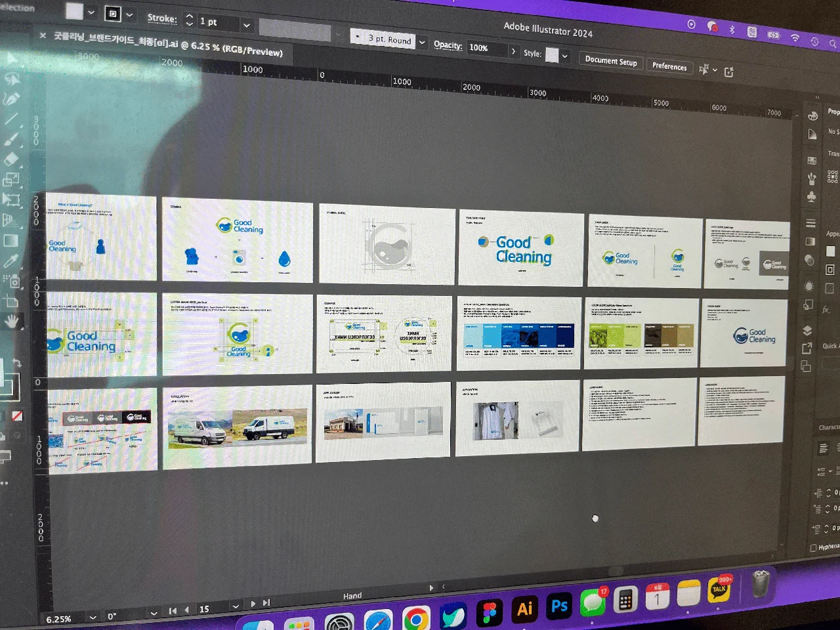
Task: Open the Asset Export panel icon
Action: click(x=807, y=348)
